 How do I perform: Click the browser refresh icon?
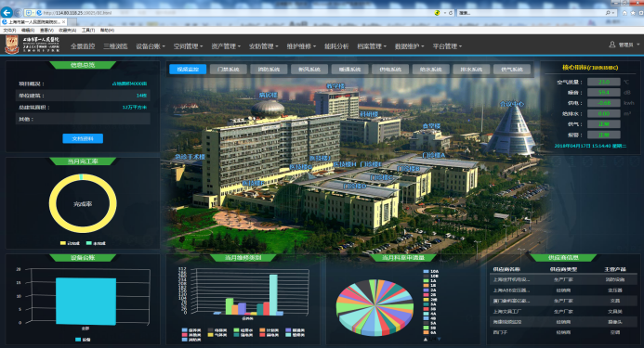point(451,13)
